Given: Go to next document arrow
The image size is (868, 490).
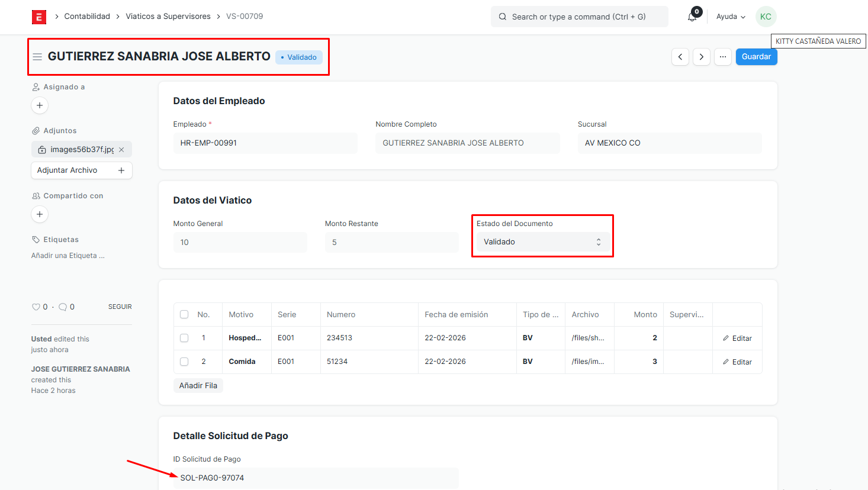Looking at the screenshot, I should click(x=702, y=57).
